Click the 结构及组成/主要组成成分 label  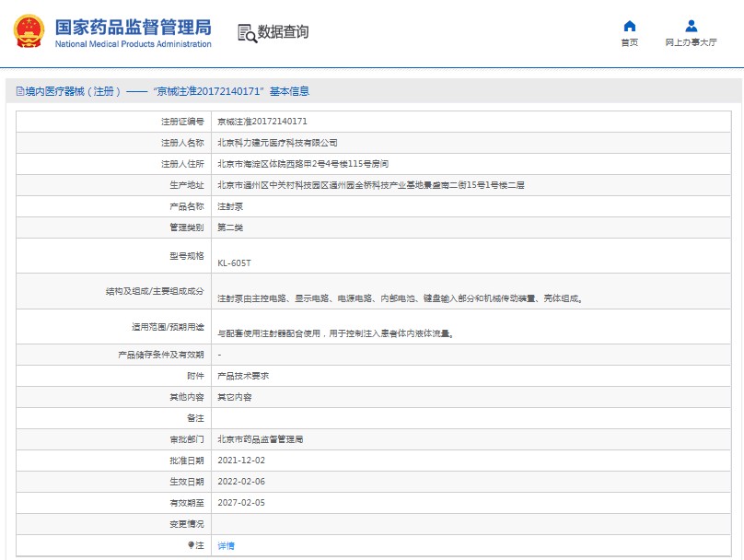[155, 291]
